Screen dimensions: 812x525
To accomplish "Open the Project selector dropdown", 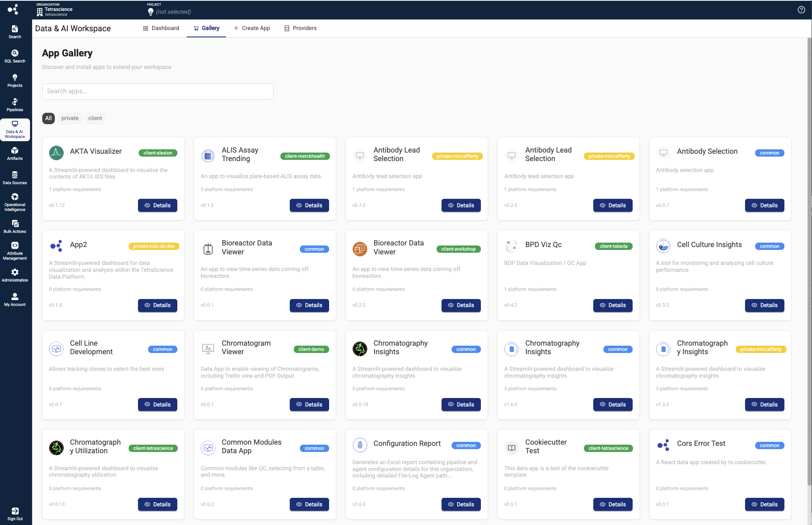I will coord(169,11).
